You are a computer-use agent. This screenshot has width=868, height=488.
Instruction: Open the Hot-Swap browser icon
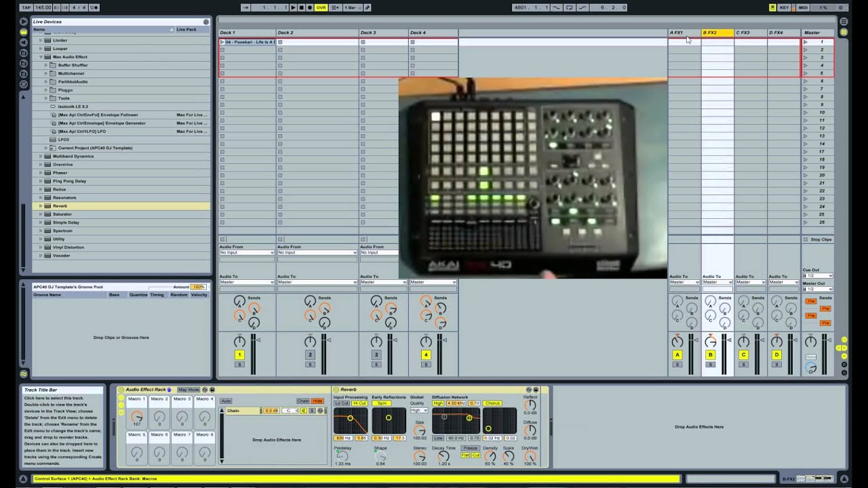pos(24,84)
